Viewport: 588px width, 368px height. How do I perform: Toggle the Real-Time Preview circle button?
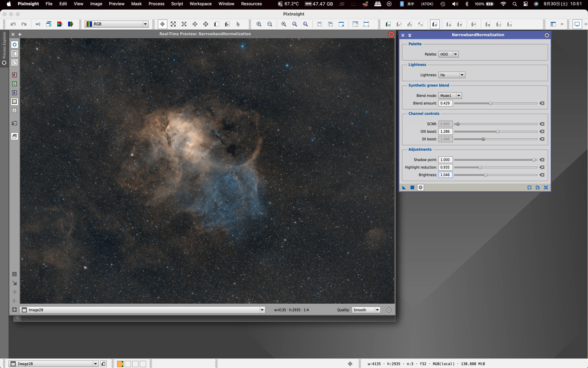tap(420, 187)
